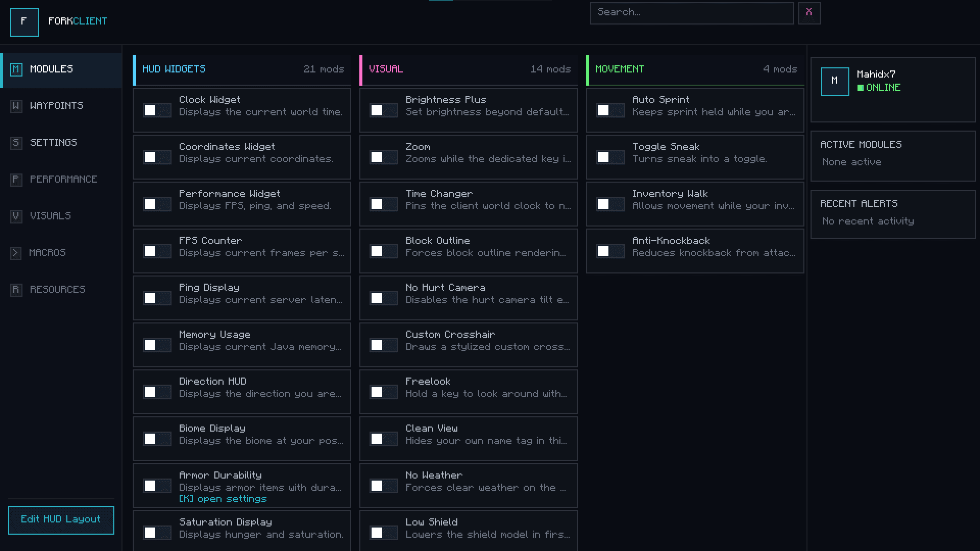Click the Resources R sidebar icon
The height and width of the screenshot is (551, 980).
pos(16,290)
